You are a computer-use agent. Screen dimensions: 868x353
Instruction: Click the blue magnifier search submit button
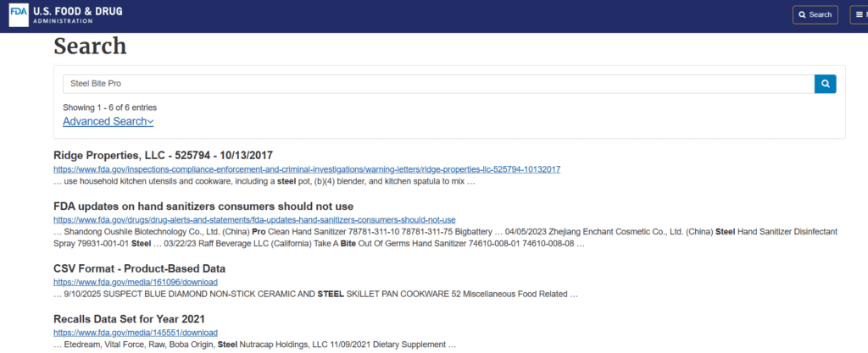coord(826,84)
